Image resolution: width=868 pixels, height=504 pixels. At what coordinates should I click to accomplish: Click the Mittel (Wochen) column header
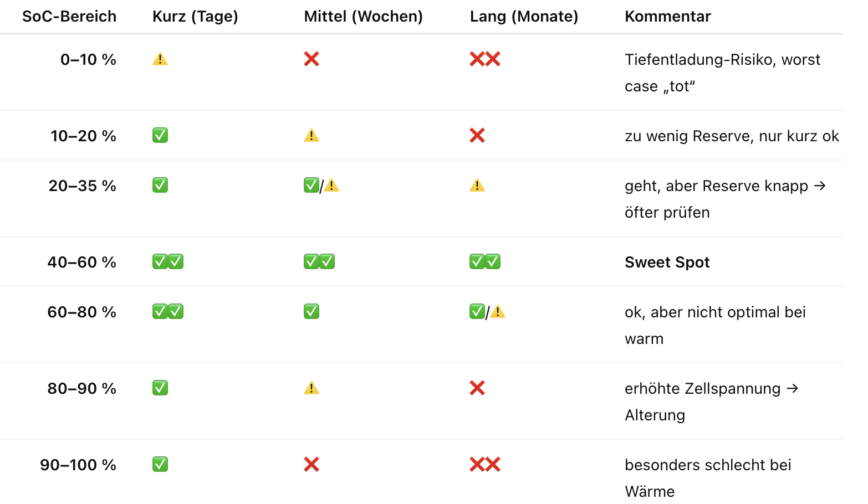(363, 17)
